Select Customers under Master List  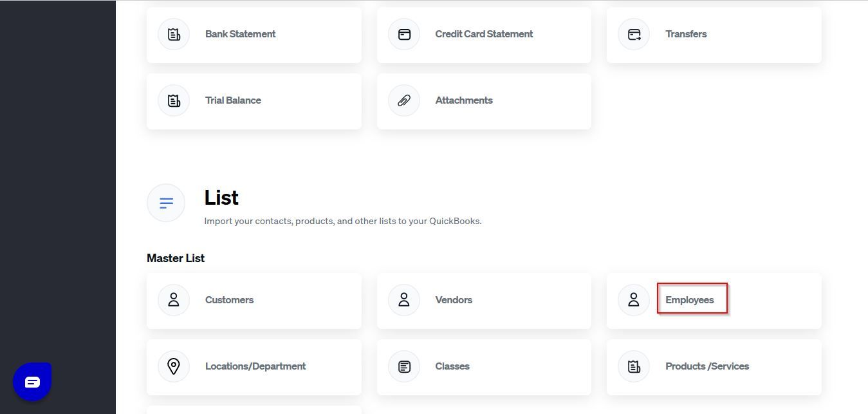click(x=254, y=301)
